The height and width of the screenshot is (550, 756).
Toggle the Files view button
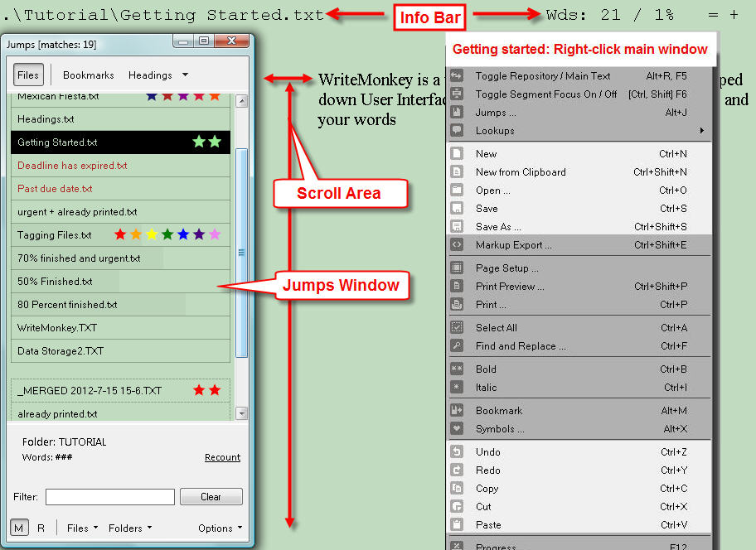[x=28, y=75]
